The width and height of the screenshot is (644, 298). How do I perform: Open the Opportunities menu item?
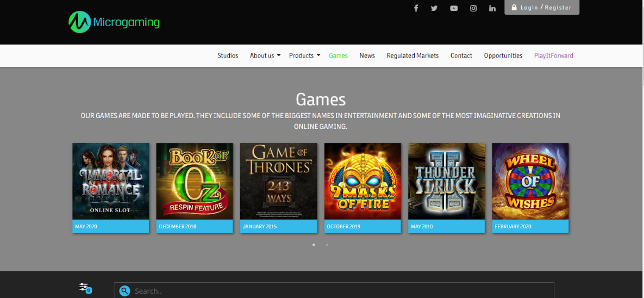[x=503, y=55]
